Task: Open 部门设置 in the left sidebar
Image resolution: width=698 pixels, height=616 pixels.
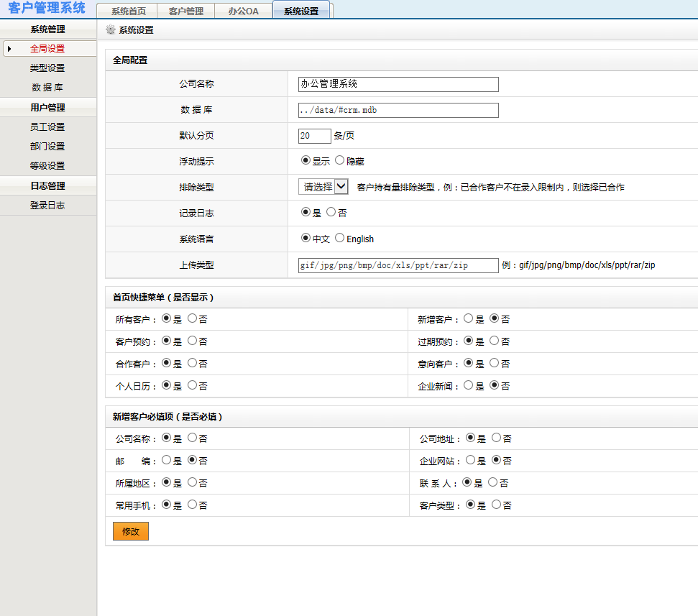Action: [x=47, y=146]
